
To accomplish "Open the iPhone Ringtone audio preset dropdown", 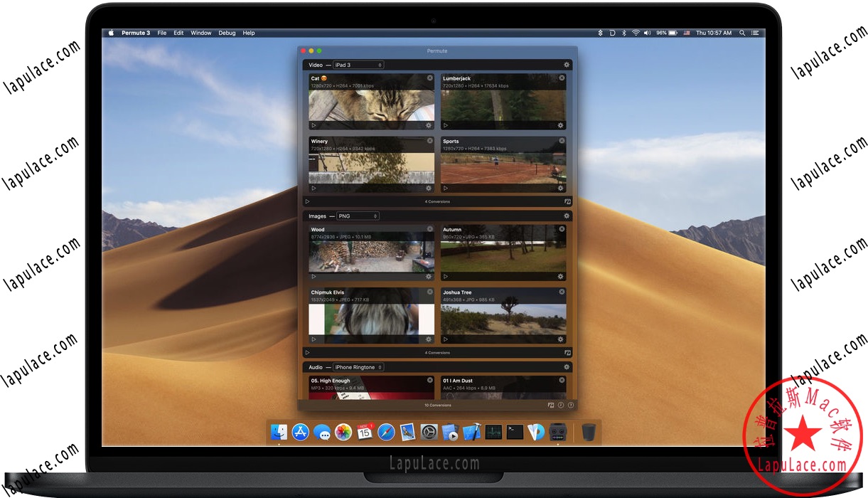I will [358, 366].
